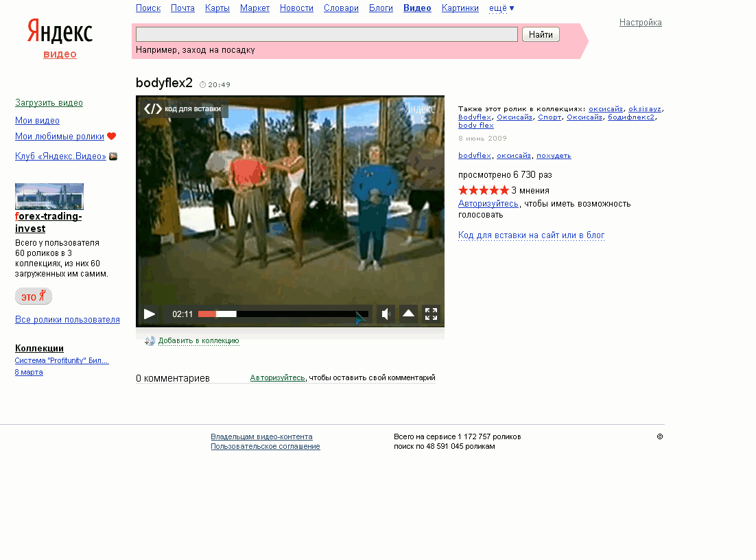Click the 'bodyflex' tag
Image resolution: width=756 pixels, height=560 pixels.
coord(475,155)
